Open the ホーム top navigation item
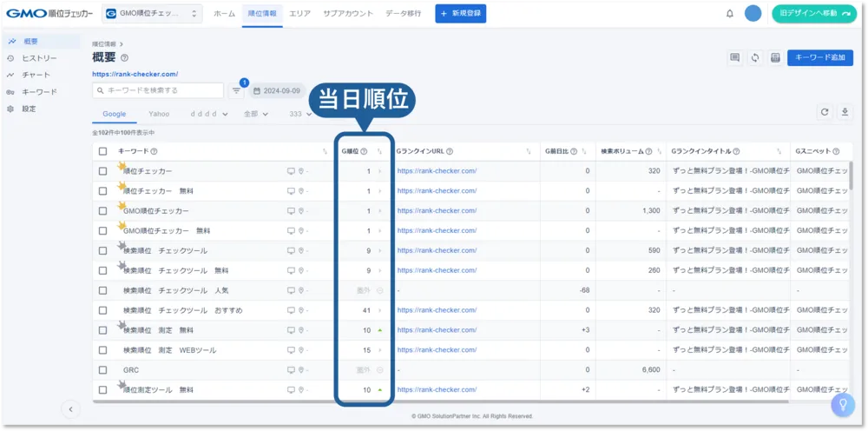The height and width of the screenshot is (431, 868). [224, 14]
